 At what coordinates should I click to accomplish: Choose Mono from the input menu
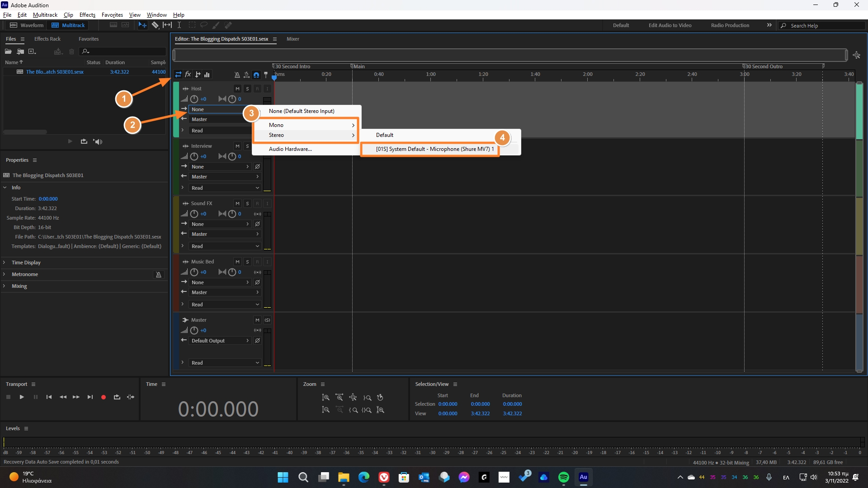click(306, 125)
